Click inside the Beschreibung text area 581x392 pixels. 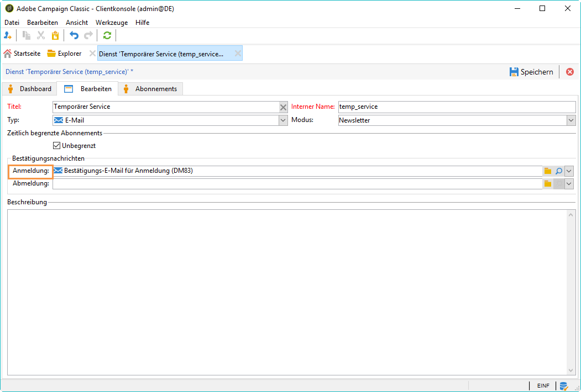(x=287, y=293)
